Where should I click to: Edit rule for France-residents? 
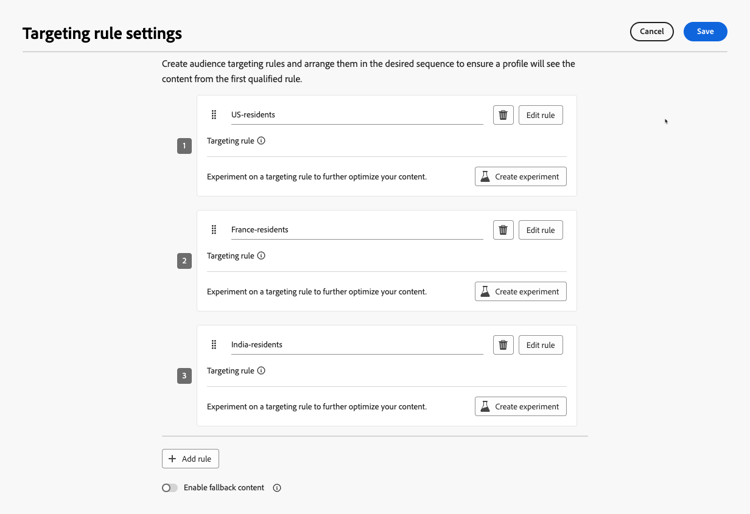[x=540, y=230]
